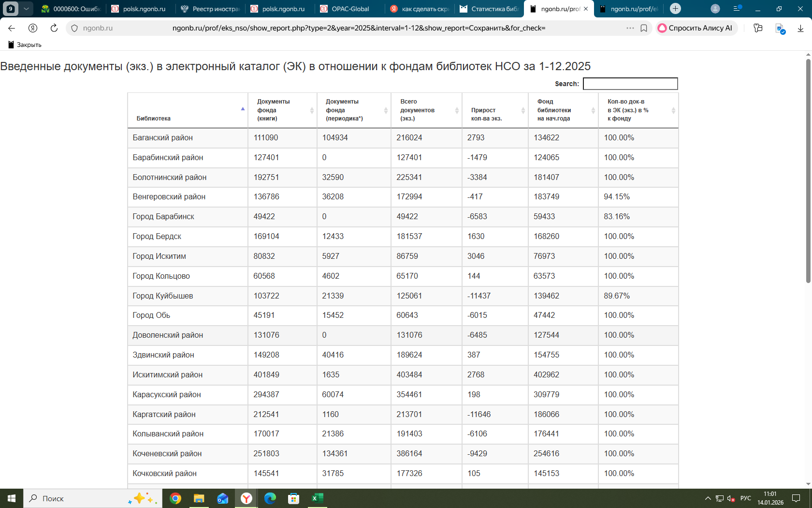The width and height of the screenshot is (812, 508).
Task: Toggle the РУС keyboard language indicator
Action: pyautogui.click(x=745, y=498)
